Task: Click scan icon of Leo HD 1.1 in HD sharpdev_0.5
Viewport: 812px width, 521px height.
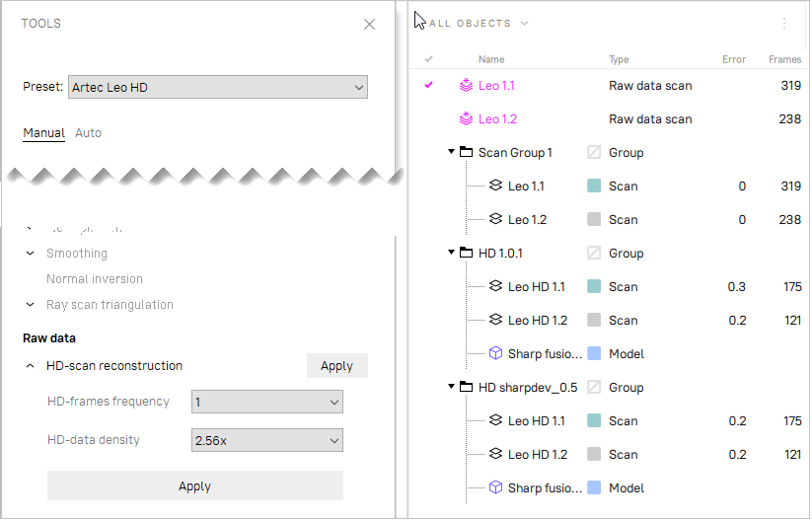Action: click(495, 420)
